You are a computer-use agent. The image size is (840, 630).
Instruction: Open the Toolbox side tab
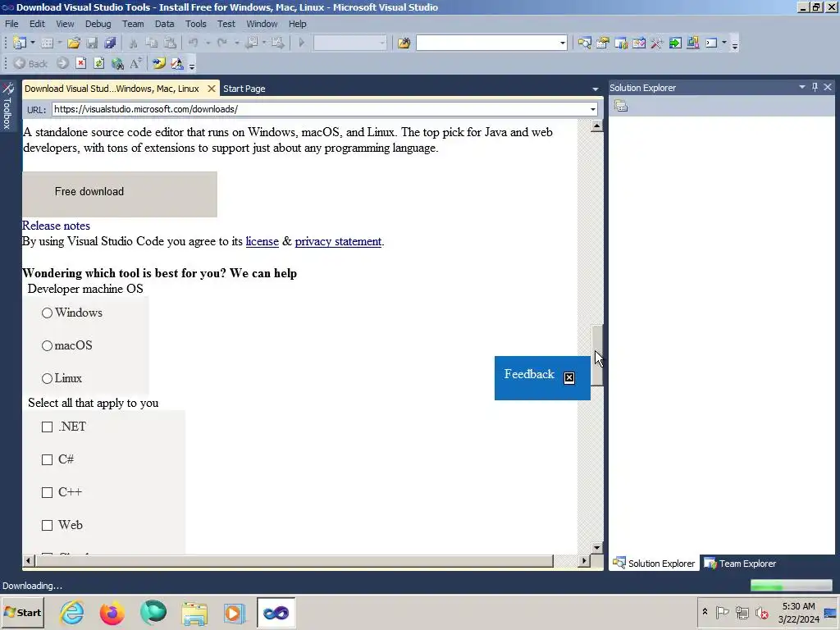(x=7, y=106)
